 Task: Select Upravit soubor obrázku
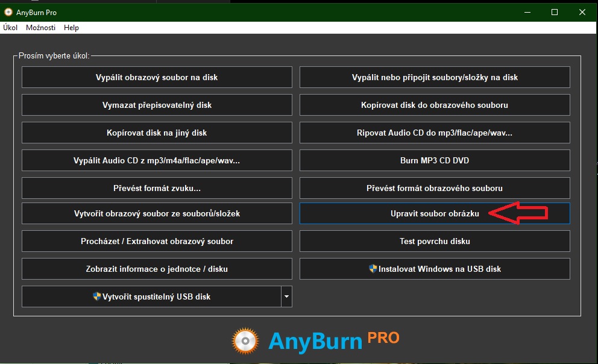pos(434,213)
